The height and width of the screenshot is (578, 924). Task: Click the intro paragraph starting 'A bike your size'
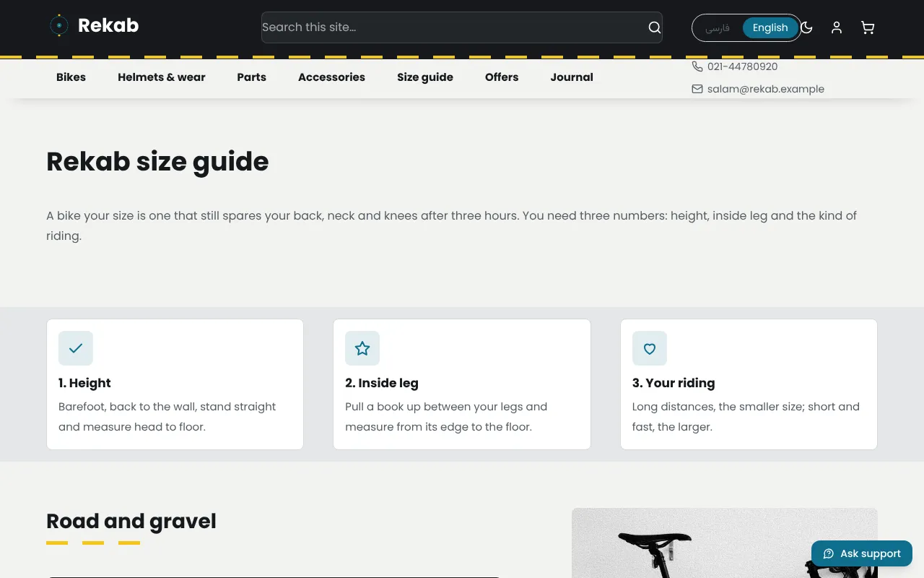coord(452,225)
